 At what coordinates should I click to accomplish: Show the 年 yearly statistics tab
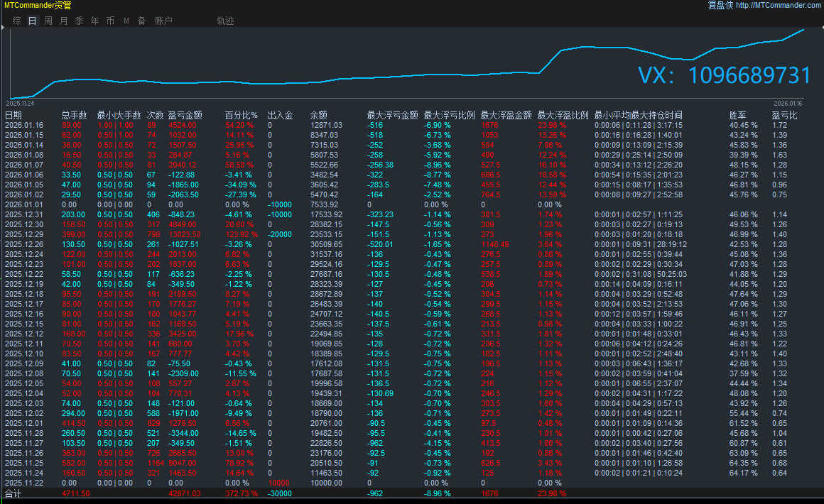[x=94, y=21]
